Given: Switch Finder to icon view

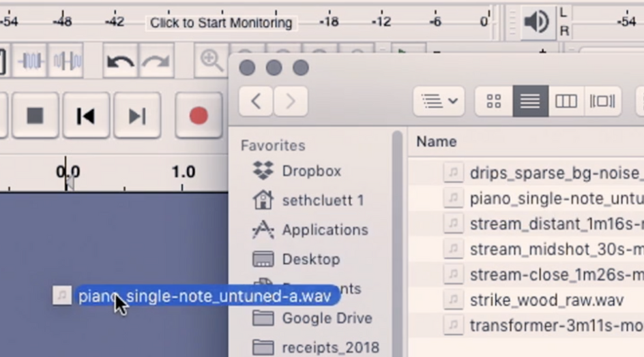Looking at the screenshot, I should point(494,101).
